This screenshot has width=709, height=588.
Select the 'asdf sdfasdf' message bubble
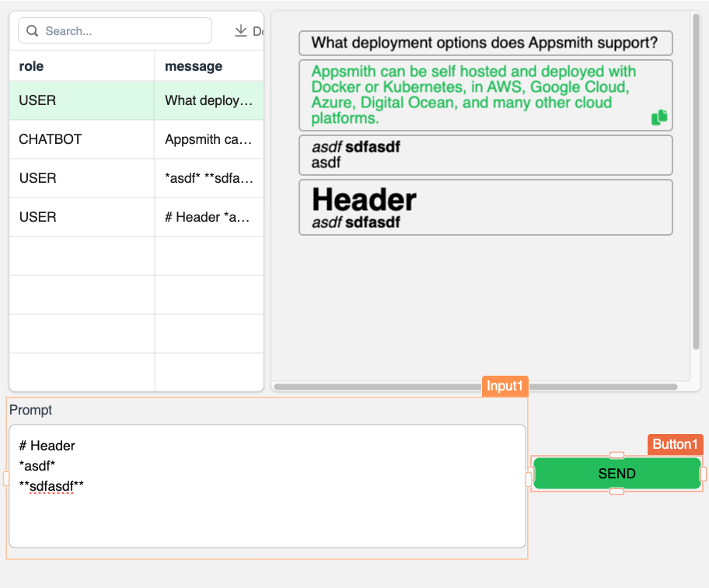pos(485,154)
